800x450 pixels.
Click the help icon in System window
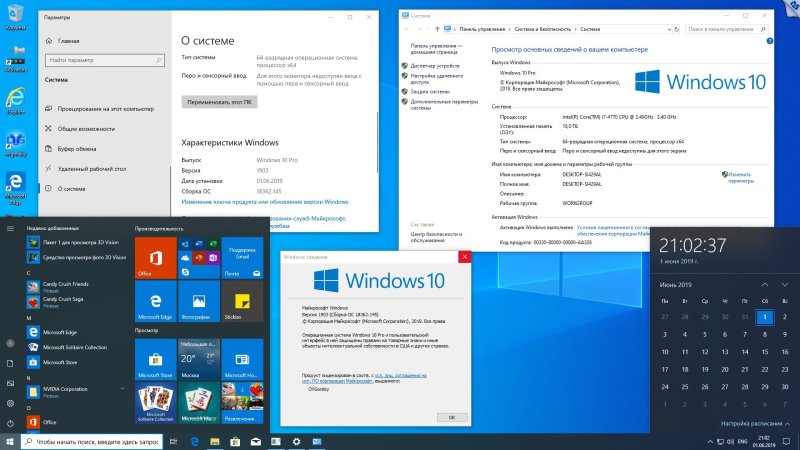click(769, 41)
